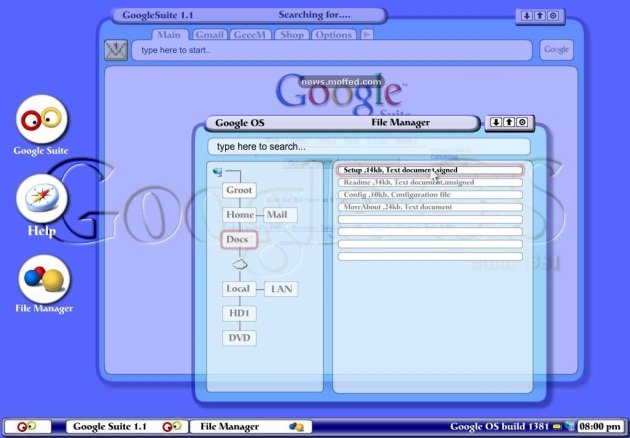Viewport: 630px width, 438px height.
Task: Open the Shop tab
Action: coord(291,34)
